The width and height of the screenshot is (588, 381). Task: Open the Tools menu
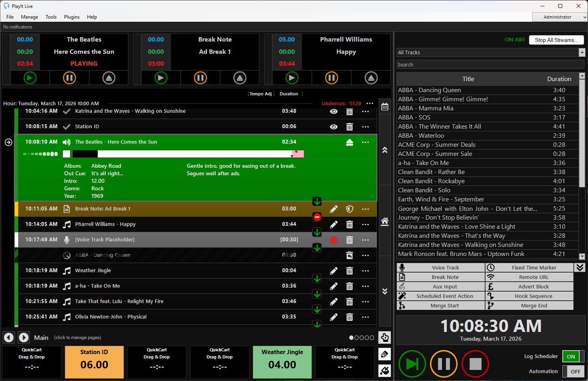pos(51,17)
